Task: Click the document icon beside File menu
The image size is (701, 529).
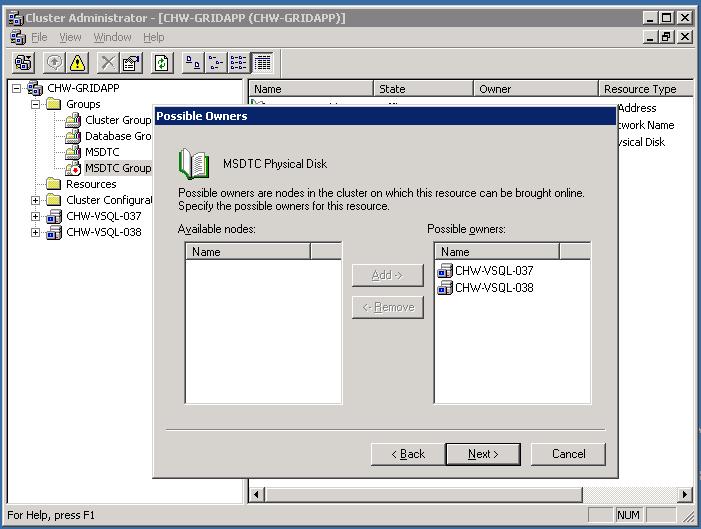Action: 18,37
